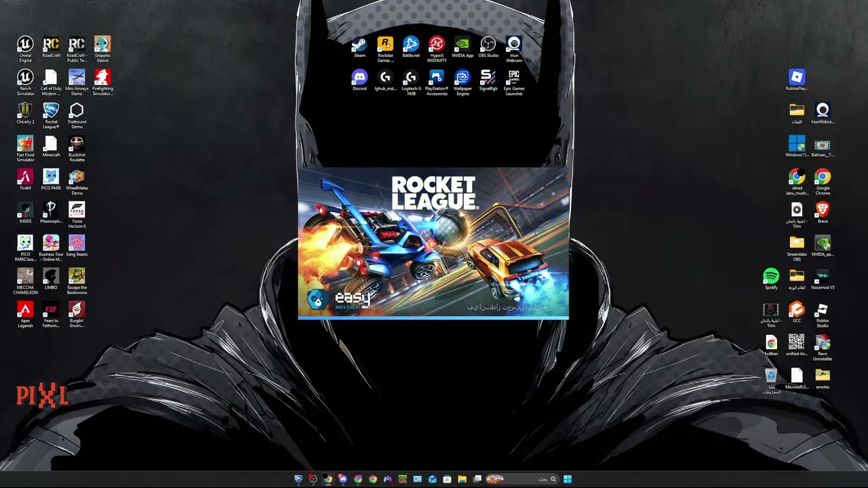Open the Windows Start button

point(568,479)
